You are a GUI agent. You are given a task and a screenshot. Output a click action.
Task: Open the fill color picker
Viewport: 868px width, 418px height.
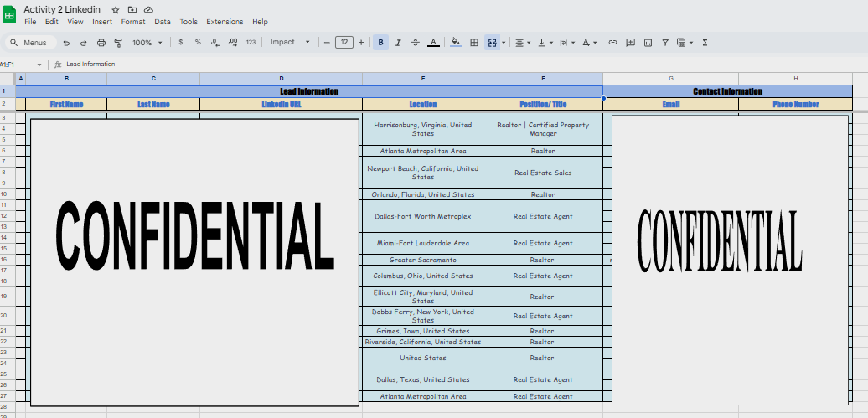456,43
